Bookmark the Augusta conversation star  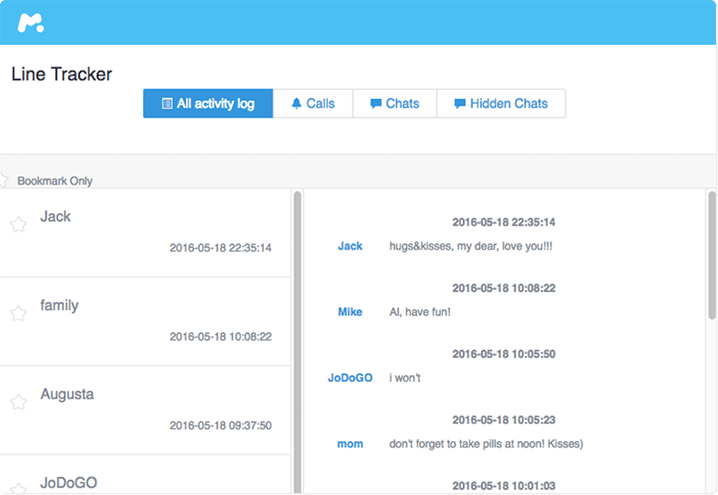[18, 402]
